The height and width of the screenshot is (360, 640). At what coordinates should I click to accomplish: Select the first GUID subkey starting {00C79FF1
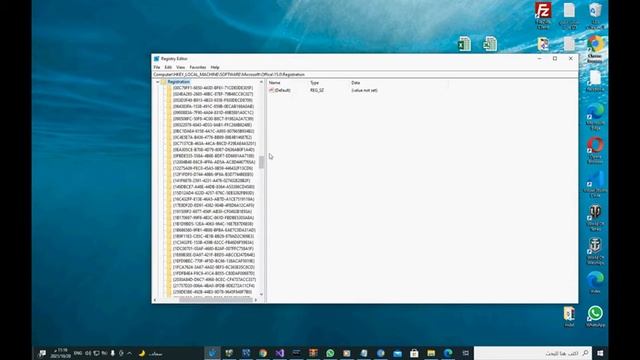point(213,88)
